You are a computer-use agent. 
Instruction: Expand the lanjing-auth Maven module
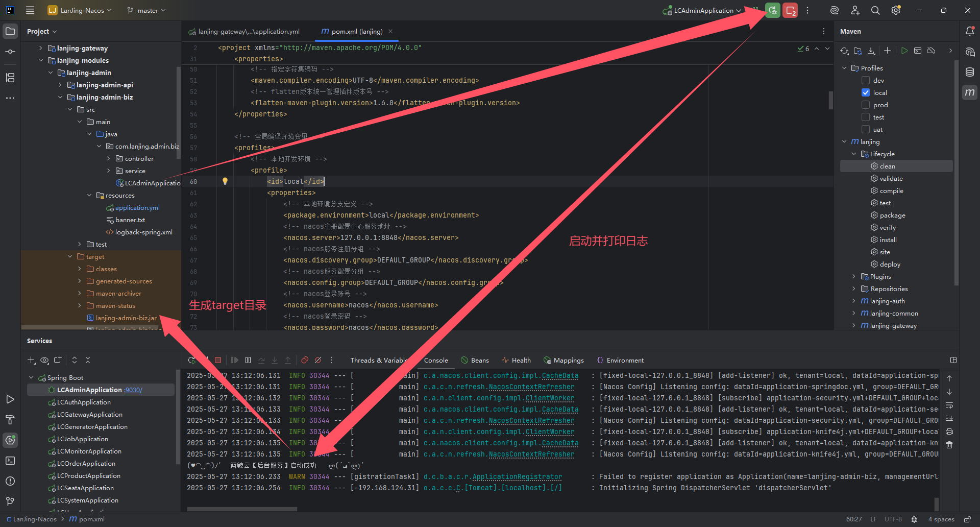click(854, 301)
